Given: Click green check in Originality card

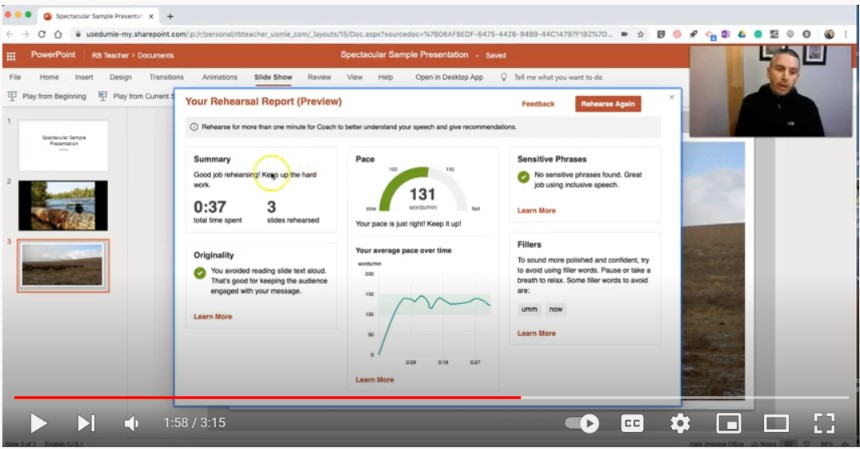Looking at the screenshot, I should [200, 272].
